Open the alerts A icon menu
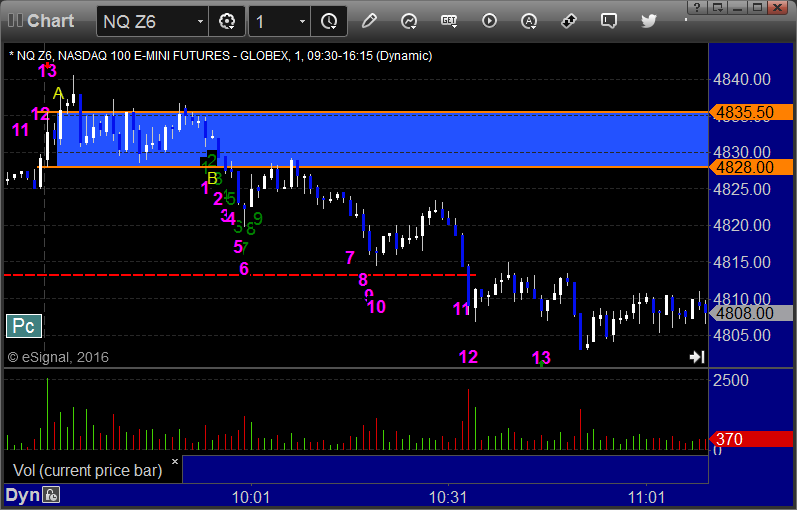The height and width of the screenshot is (510, 797). pos(529,21)
